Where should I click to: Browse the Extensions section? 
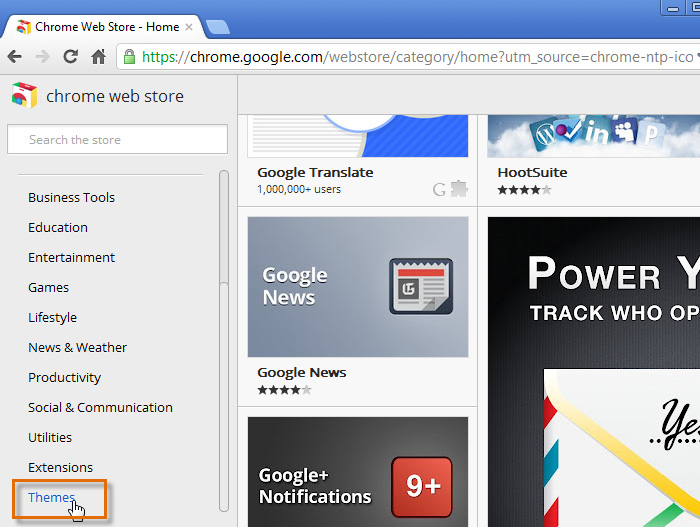60,467
